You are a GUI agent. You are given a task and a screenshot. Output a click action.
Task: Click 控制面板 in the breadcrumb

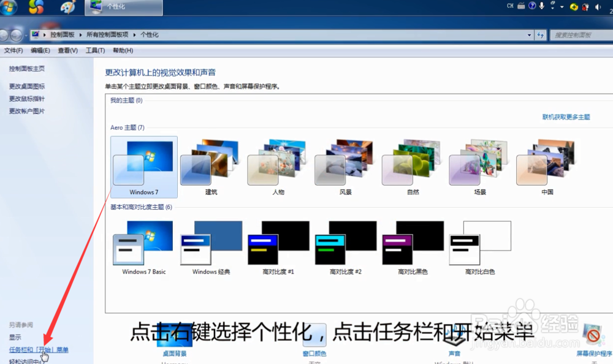(62, 35)
